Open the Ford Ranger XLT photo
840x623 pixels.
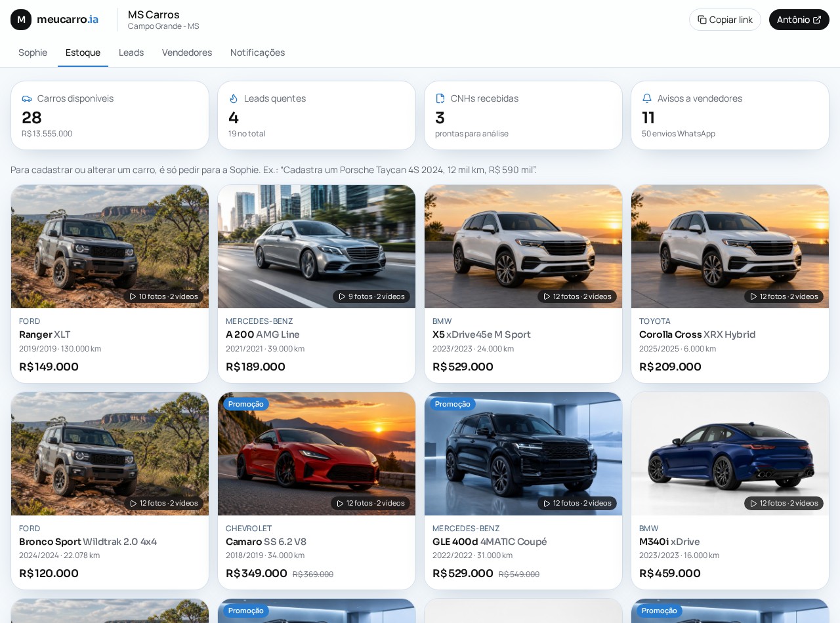110,247
